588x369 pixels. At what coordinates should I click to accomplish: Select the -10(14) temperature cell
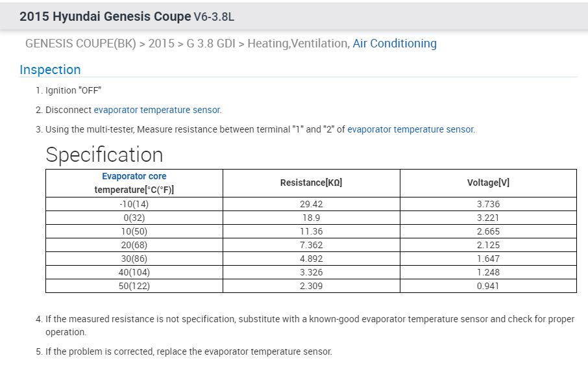coord(134,204)
